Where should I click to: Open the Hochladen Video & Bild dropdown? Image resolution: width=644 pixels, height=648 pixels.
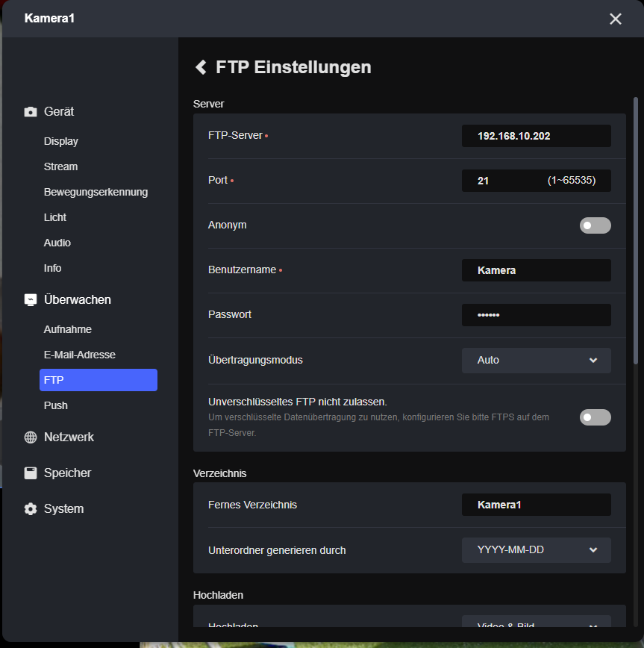536,624
